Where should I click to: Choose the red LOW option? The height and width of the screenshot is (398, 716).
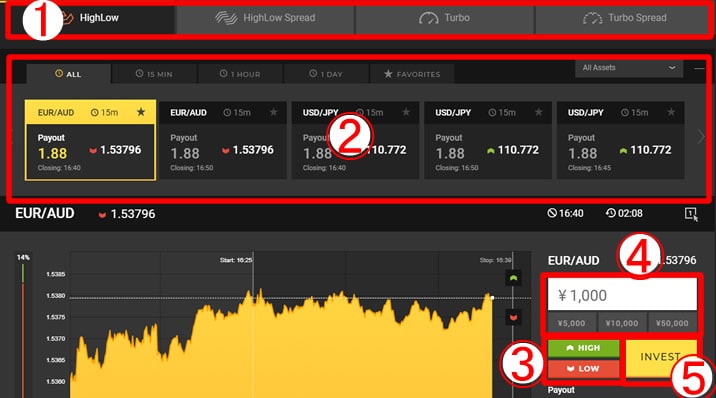click(583, 369)
